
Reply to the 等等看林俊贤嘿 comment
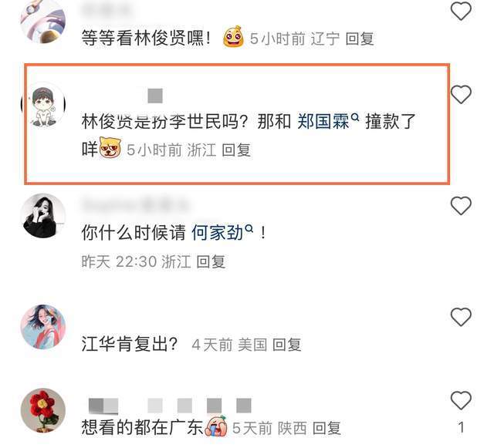tap(360, 39)
